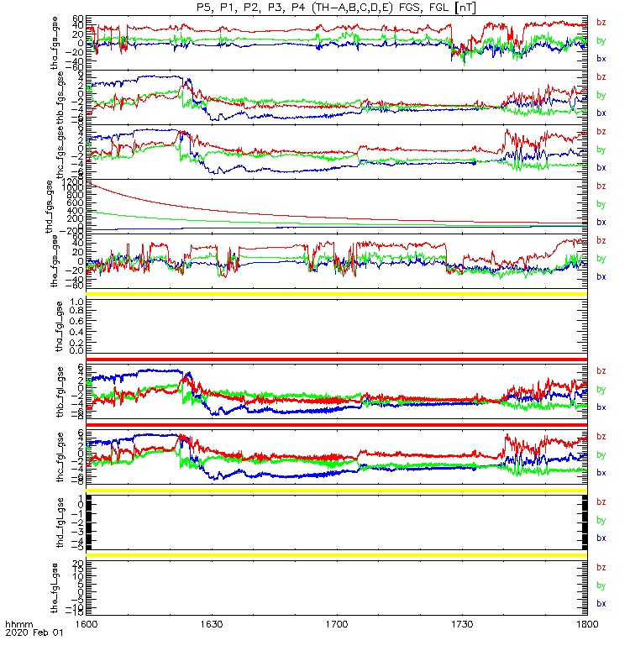The width and height of the screenshot is (630, 672).
Task: Click the 1800 time tick label
Action: point(587,624)
